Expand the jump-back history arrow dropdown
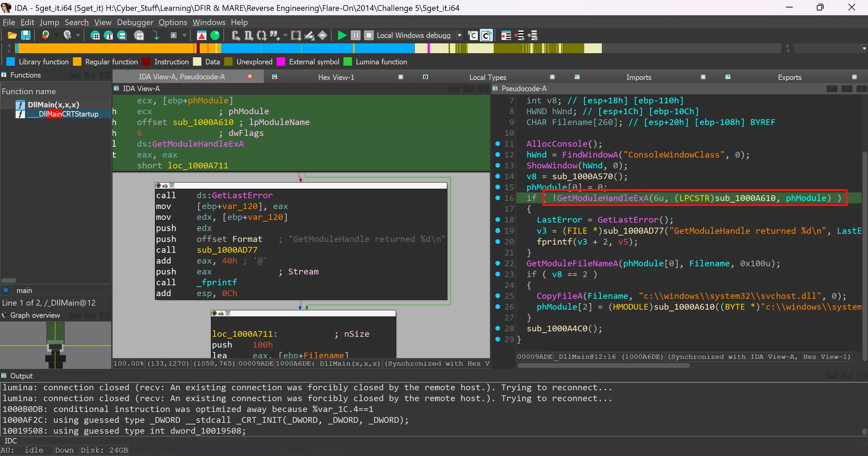 (56, 35)
